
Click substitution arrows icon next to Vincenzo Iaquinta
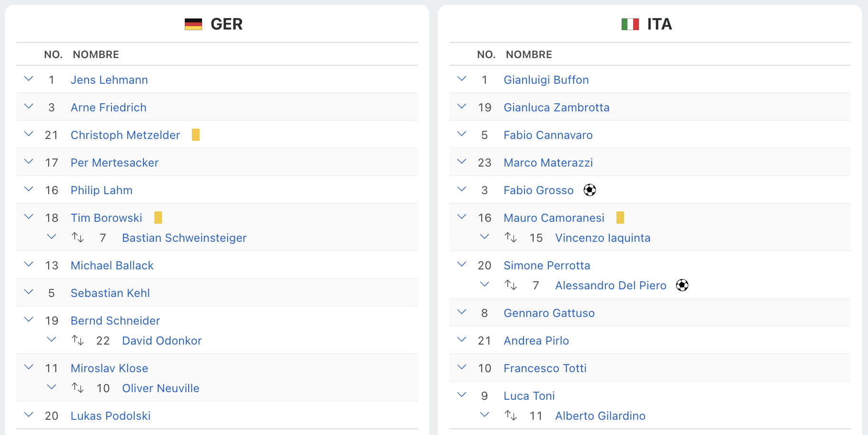(511, 237)
